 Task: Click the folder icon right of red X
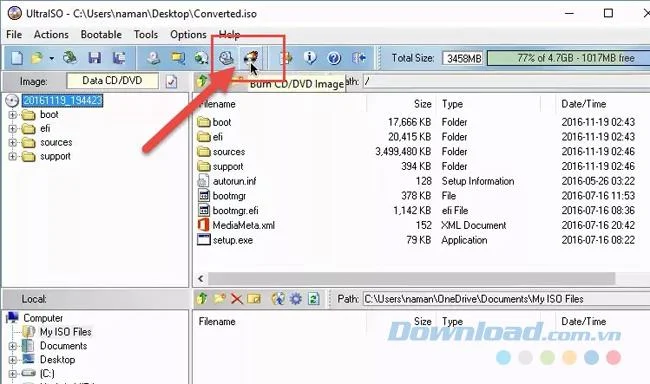254,299
